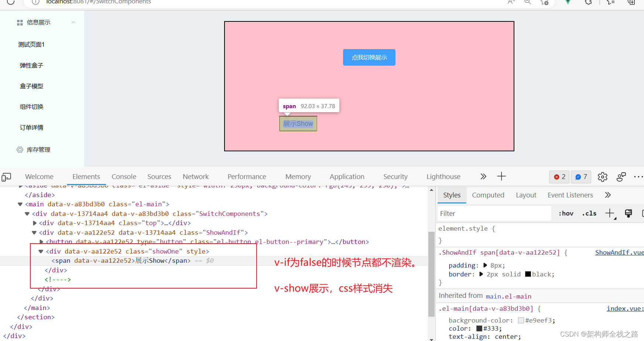Image resolution: width=644 pixels, height=341 pixels.
Task: Collapse the SwitchComponents div node
Action: [27, 214]
